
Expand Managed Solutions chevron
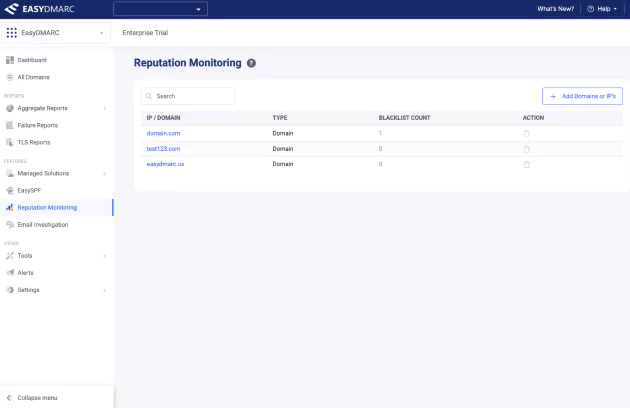[x=104, y=173]
